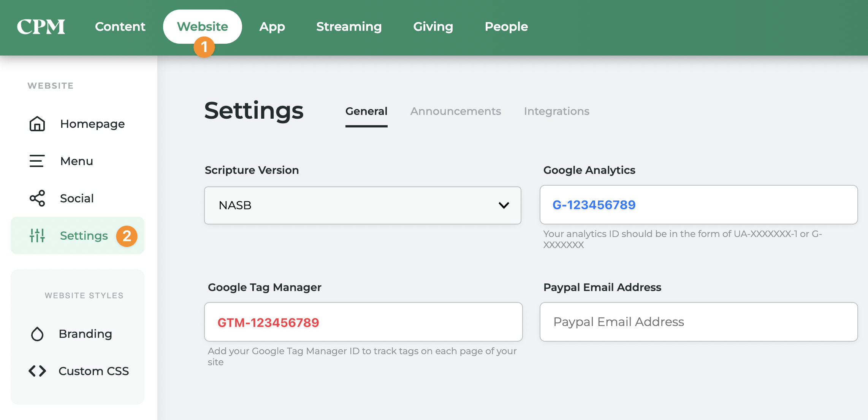This screenshot has width=868, height=420.
Task: Click the Social share icon
Action: tap(37, 198)
